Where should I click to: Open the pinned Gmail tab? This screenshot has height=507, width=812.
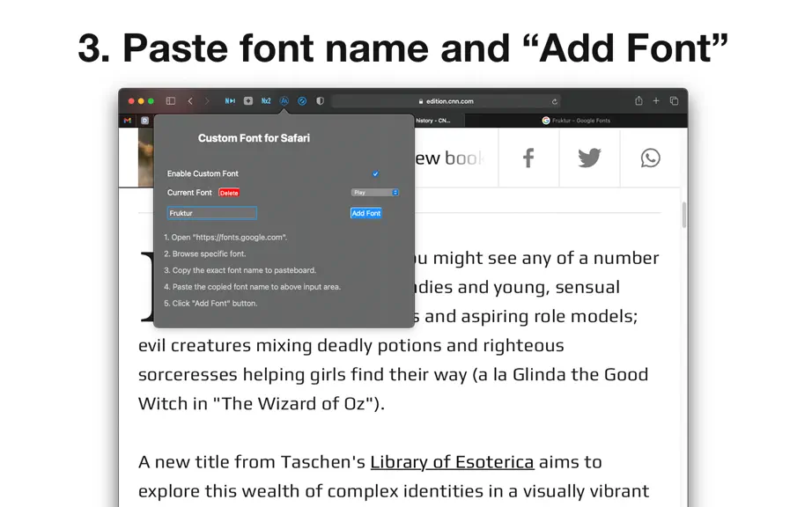pos(128,121)
